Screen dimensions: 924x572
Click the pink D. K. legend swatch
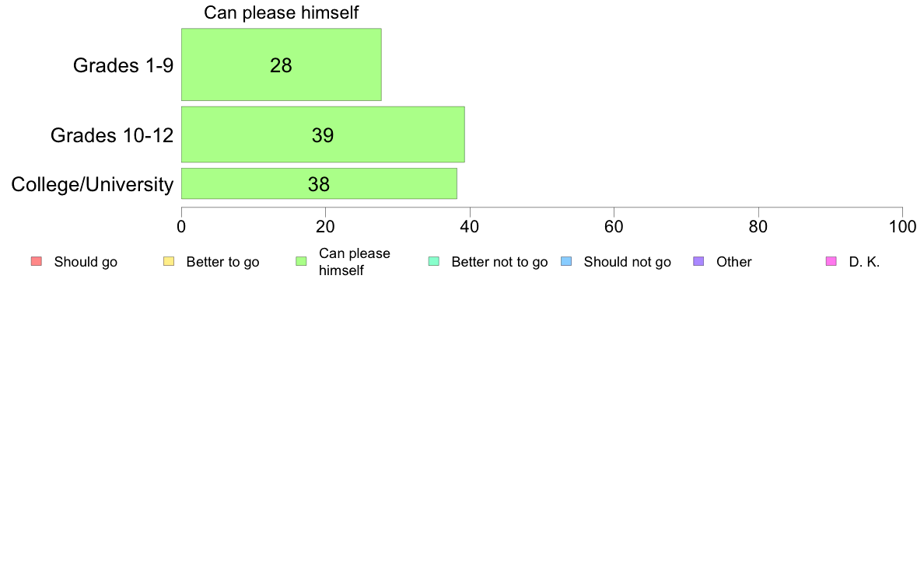pyautogui.click(x=831, y=262)
